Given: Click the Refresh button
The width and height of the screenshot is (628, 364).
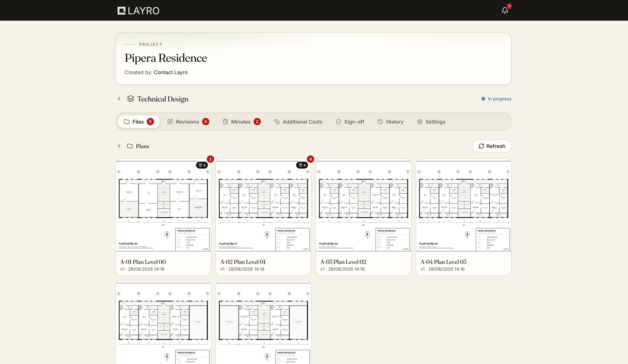Looking at the screenshot, I should click(x=492, y=146).
